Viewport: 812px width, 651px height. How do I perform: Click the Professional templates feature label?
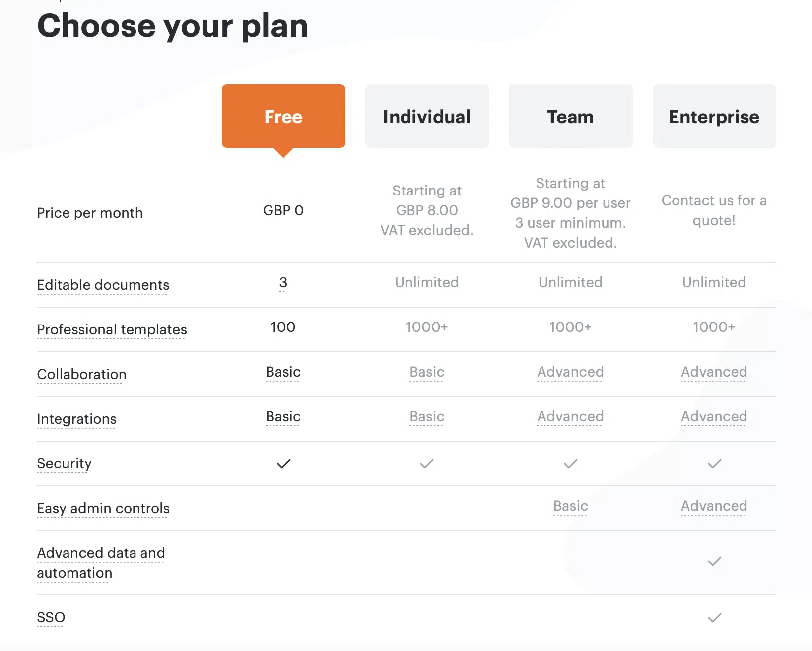(x=112, y=329)
